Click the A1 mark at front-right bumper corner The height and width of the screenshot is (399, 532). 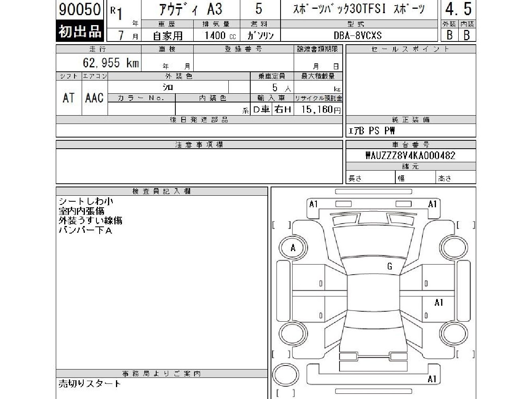pos(432,204)
